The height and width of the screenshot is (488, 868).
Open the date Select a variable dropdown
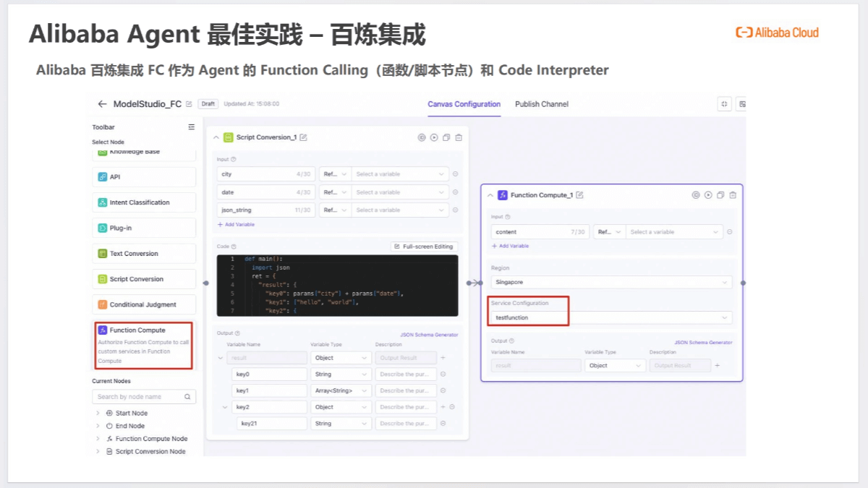pyautogui.click(x=400, y=192)
